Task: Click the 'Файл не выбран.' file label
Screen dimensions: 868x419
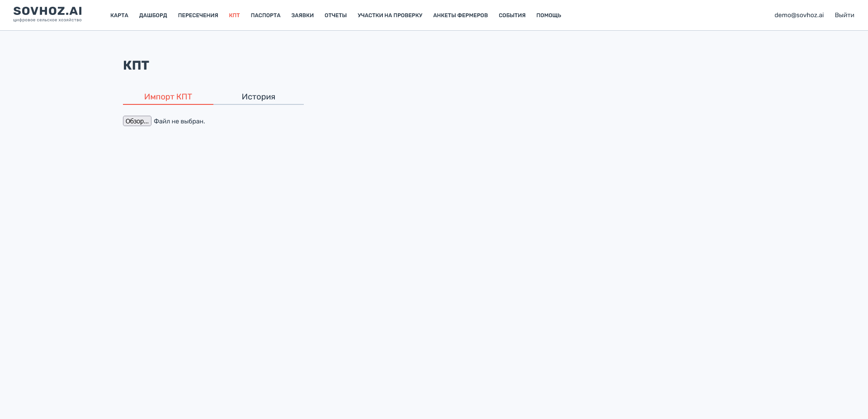Action: click(x=179, y=121)
